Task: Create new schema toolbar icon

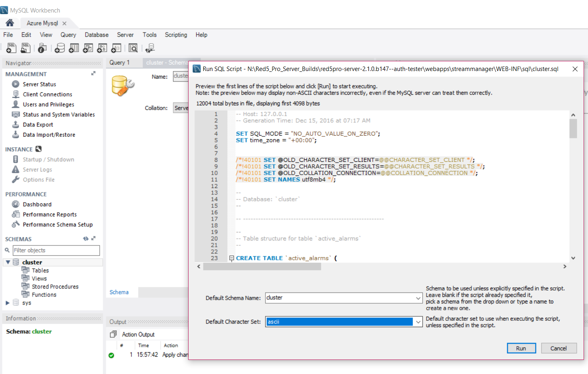Action: 60,48
